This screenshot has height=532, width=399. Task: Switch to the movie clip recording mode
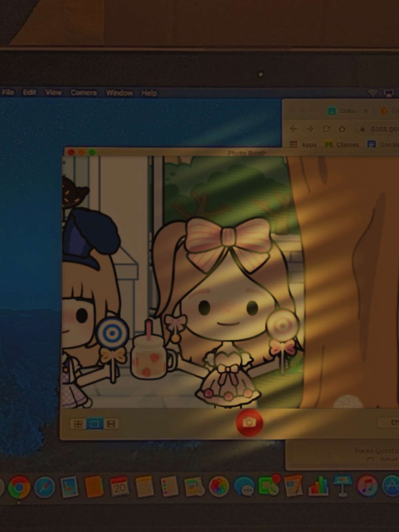(111, 424)
